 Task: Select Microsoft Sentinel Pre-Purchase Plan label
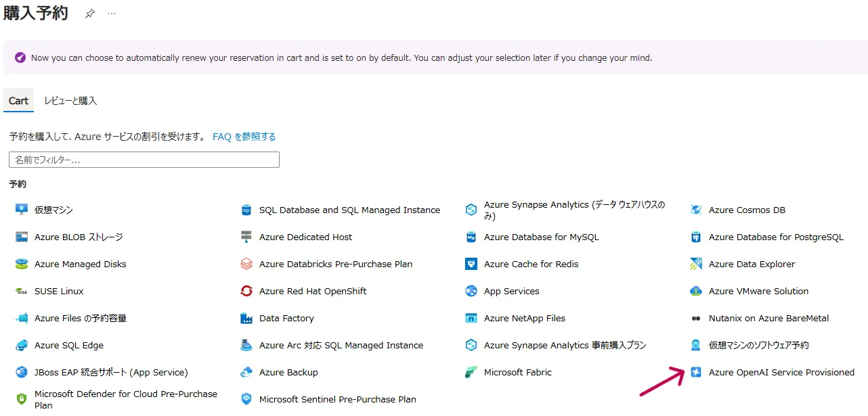[x=338, y=399]
